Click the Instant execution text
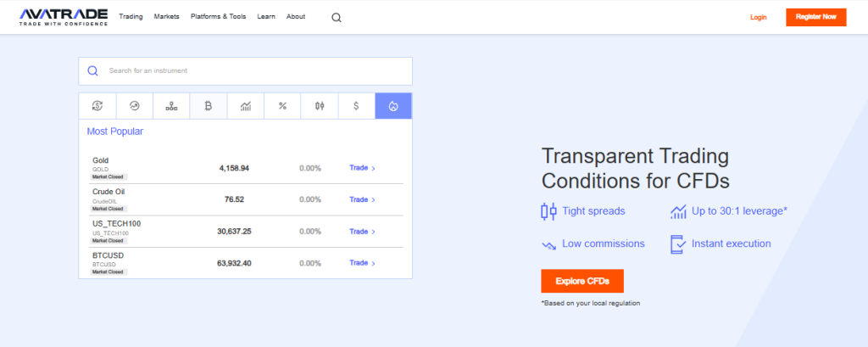 [732, 243]
